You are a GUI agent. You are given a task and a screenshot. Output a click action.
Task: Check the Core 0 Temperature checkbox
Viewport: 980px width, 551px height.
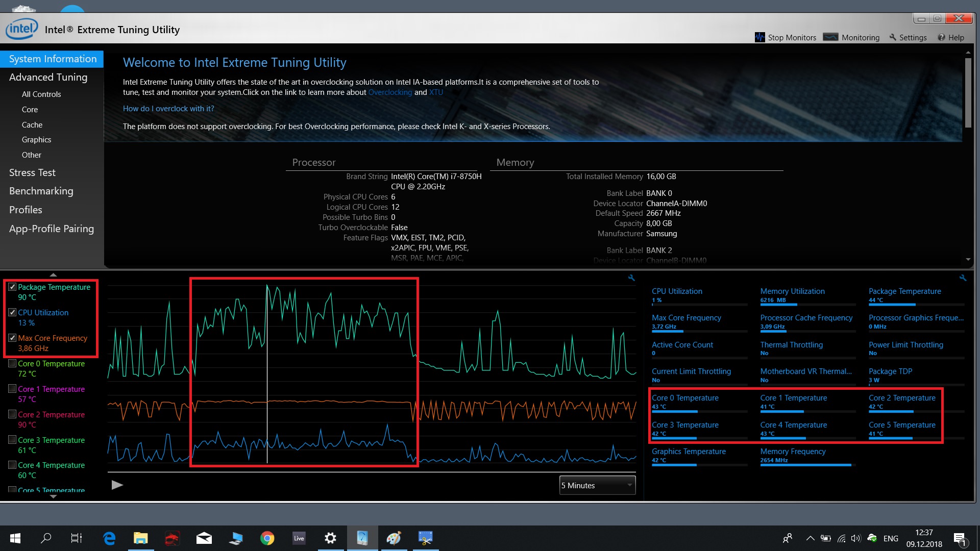(12, 363)
